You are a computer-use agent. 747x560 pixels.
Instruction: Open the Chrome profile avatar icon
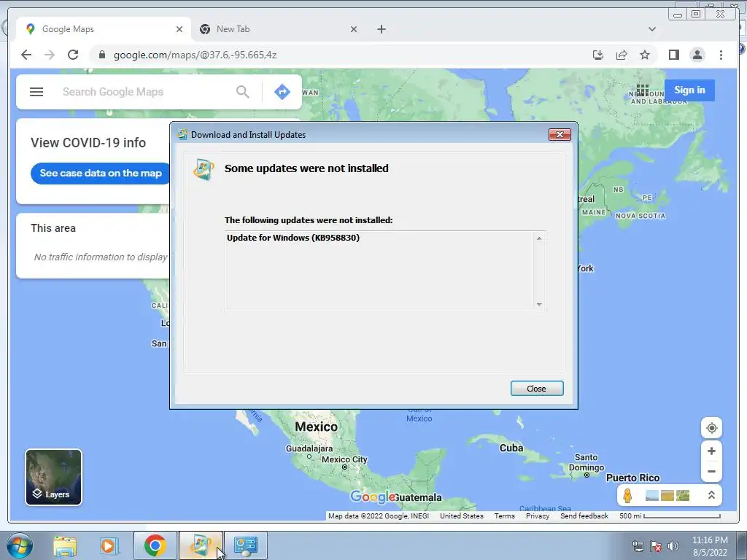tap(697, 55)
